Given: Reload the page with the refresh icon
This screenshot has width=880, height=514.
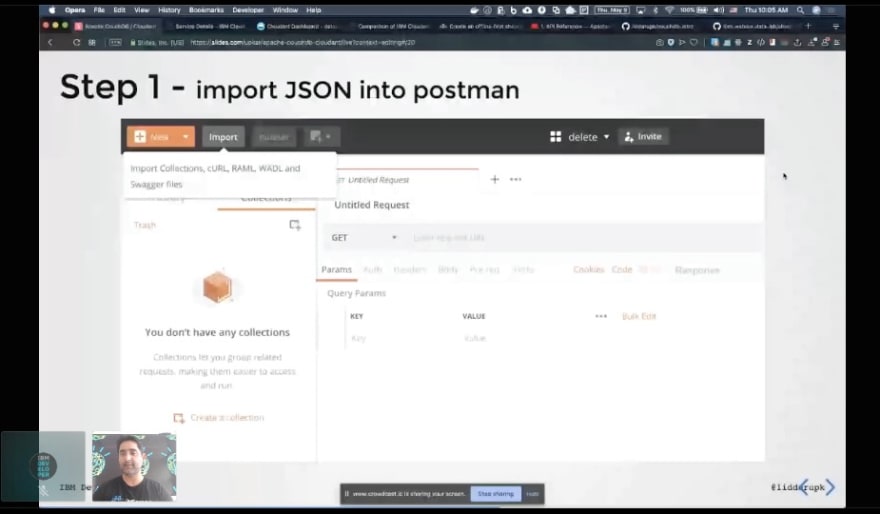Looking at the screenshot, I should [x=76, y=43].
